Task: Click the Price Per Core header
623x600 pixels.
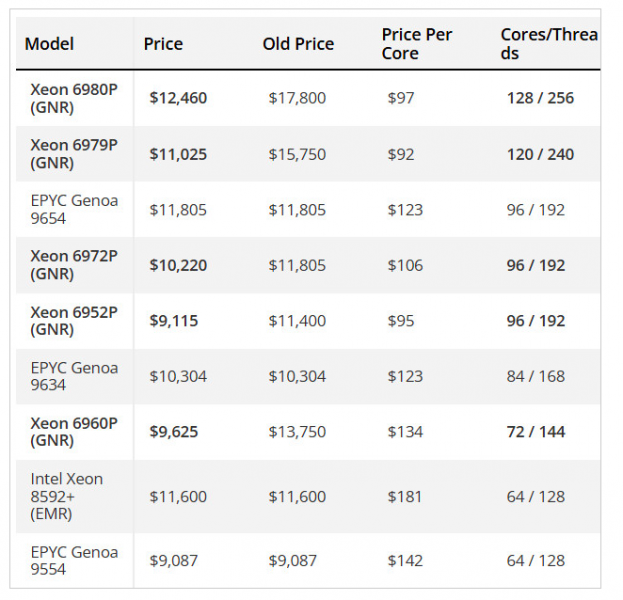Action: (x=416, y=43)
